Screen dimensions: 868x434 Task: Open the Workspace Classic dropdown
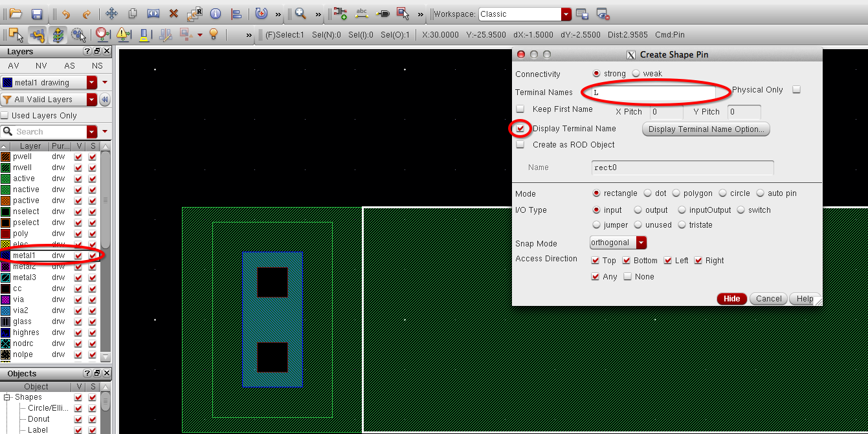click(566, 14)
